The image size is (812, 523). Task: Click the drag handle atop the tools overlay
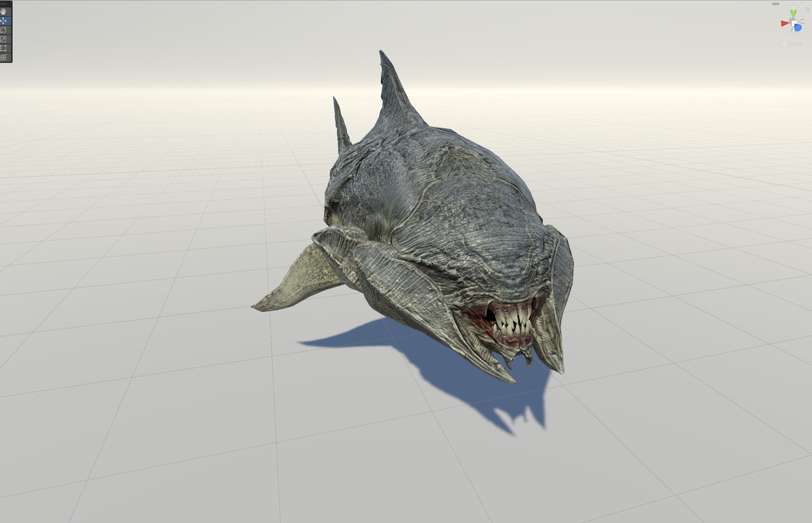click(x=7, y=3)
